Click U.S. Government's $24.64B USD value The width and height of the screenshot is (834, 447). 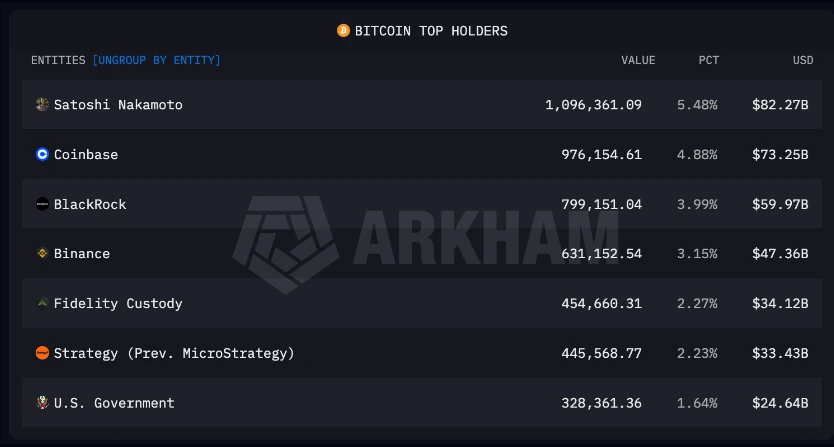780,403
